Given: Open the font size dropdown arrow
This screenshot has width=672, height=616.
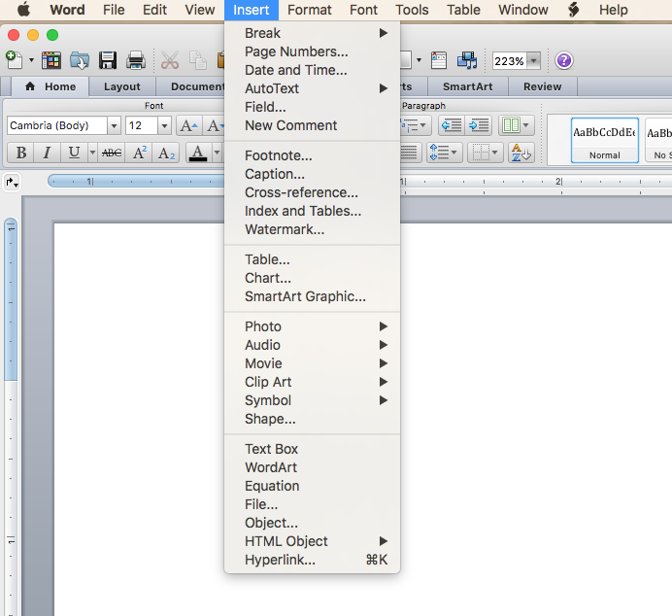Looking at the screenshot, I should tap(164, 125).
